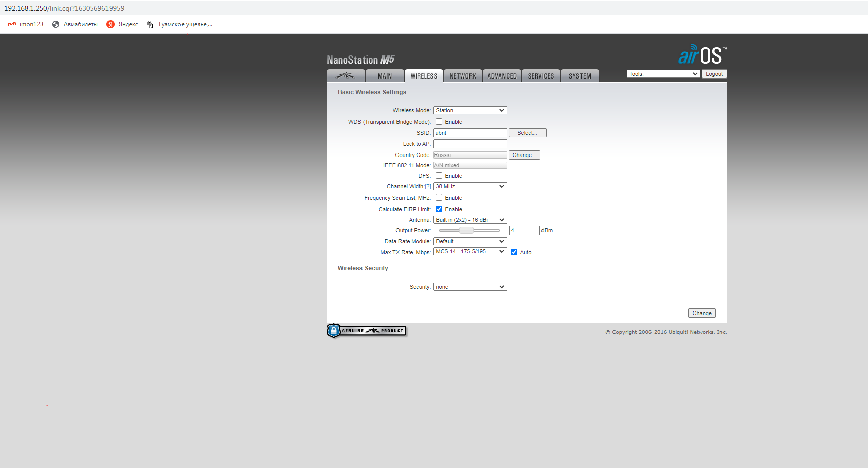
Task: Click the IEEE 802.11 Mode field
Action: click(x=470, y=165)
